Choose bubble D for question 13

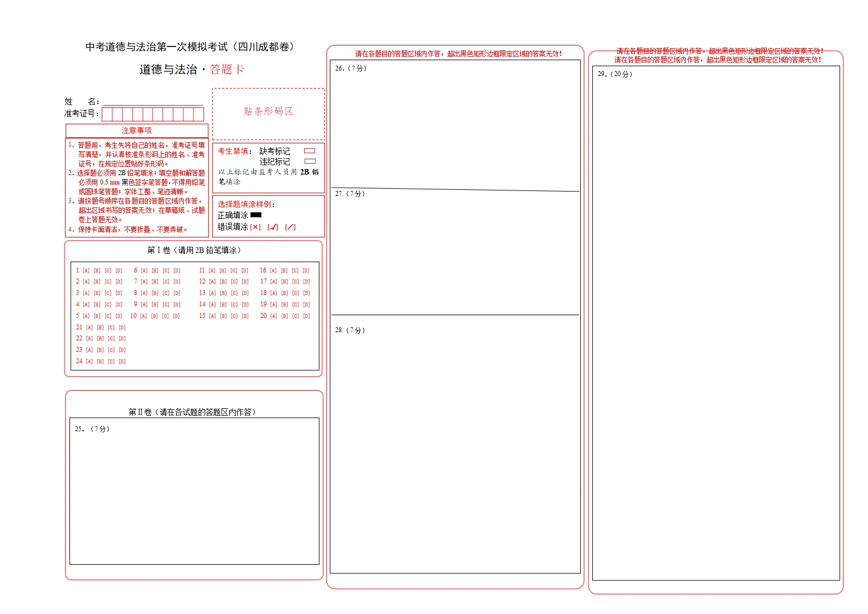coord(245,293)
